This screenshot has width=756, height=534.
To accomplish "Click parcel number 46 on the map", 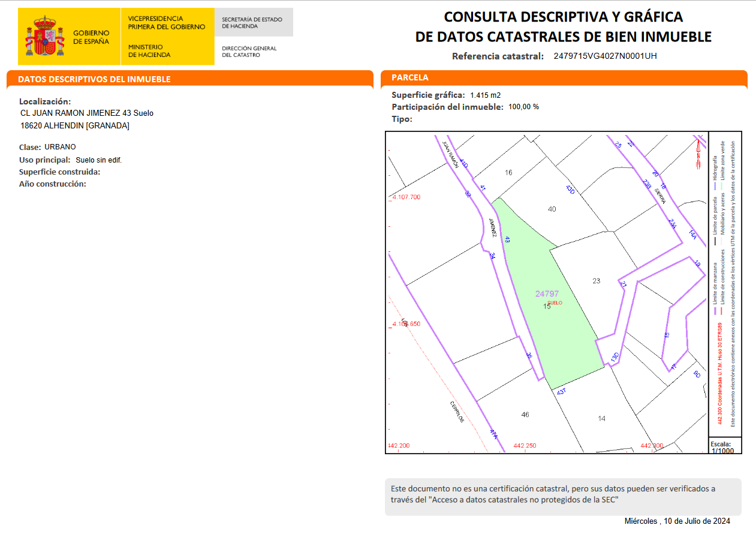I will 525,415.
